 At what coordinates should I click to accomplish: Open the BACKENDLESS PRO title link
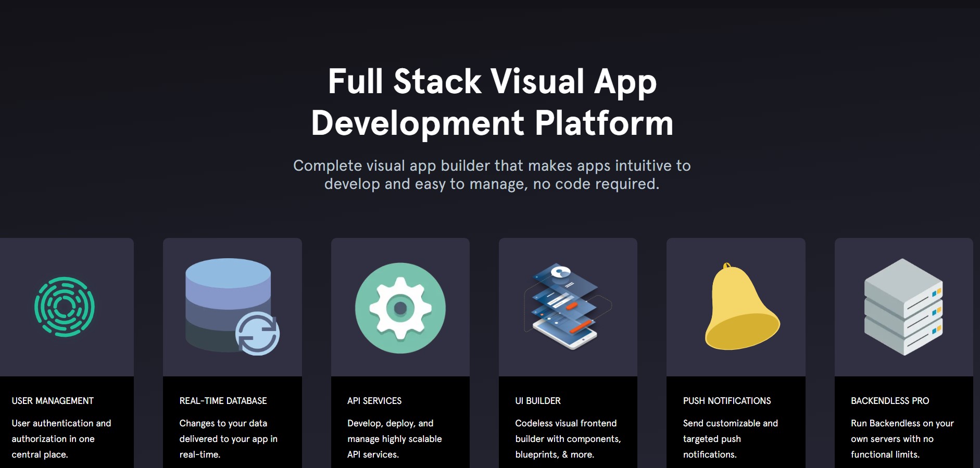tap(890, 401)
